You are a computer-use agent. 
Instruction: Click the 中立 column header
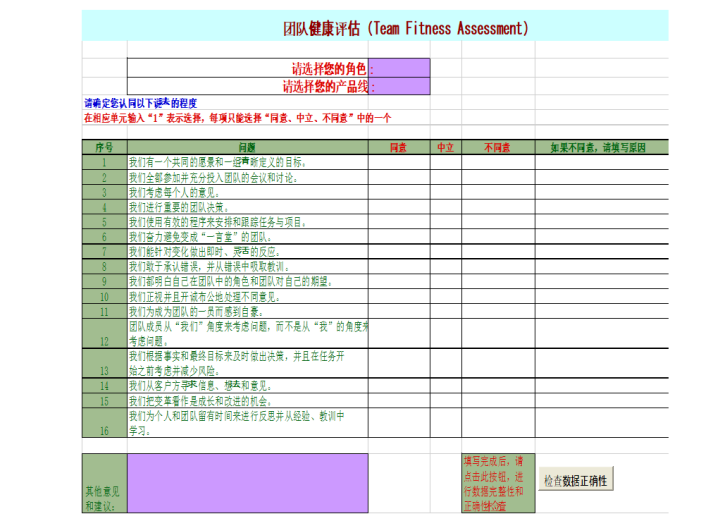(446, 147)
